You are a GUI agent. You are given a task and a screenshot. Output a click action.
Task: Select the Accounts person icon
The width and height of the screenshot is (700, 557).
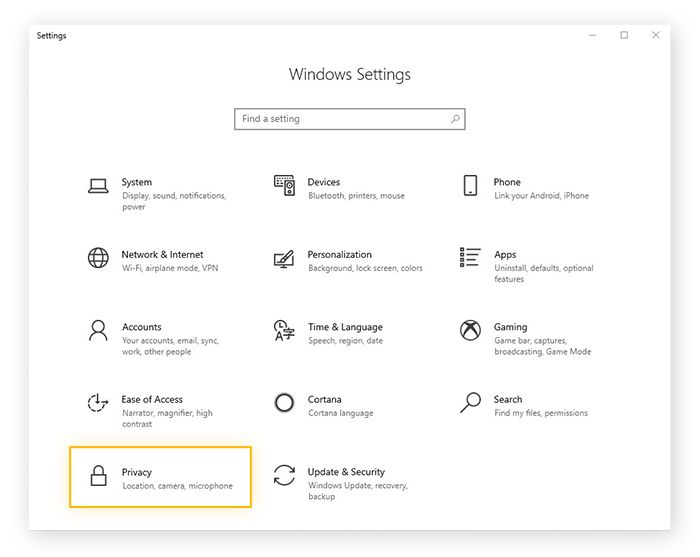click(98, 330)
